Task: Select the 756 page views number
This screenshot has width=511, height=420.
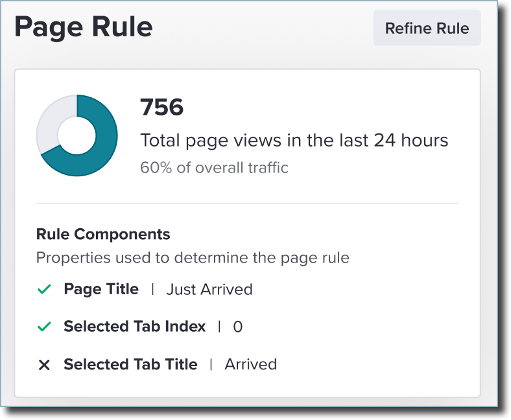Action: tap(161, 108)
